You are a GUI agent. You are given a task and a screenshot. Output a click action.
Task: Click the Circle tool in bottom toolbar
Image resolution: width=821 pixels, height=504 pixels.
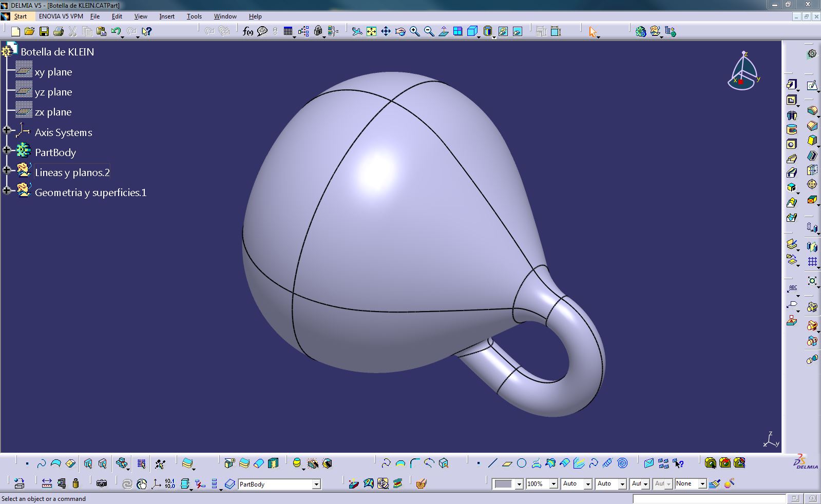[522, 463]
